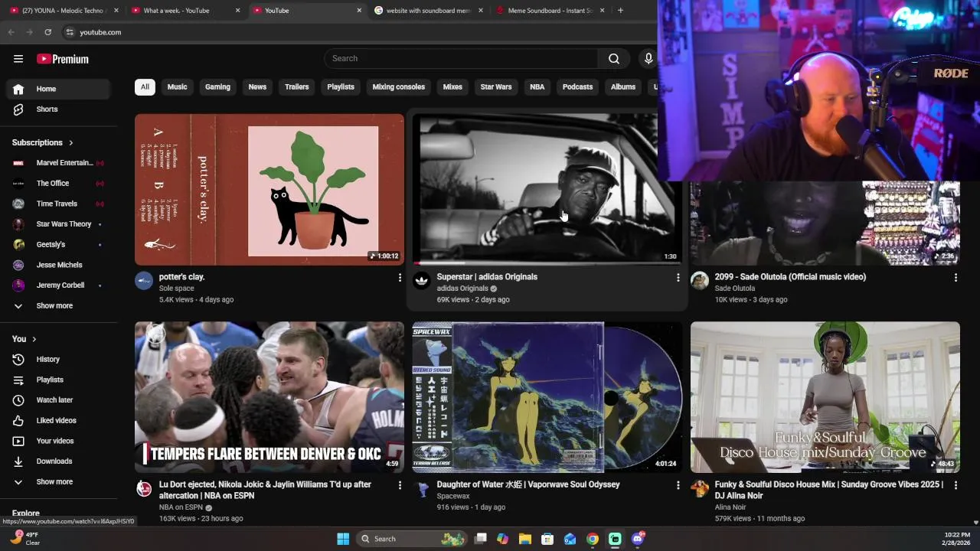Open File Explorer from the taskbar
The width and height of the screenshot is (980, 551).
pos(525,539)
